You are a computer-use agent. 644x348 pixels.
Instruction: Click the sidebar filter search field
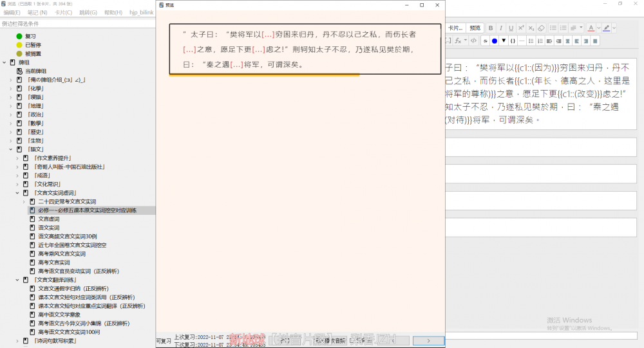click(x=78, y=24)
